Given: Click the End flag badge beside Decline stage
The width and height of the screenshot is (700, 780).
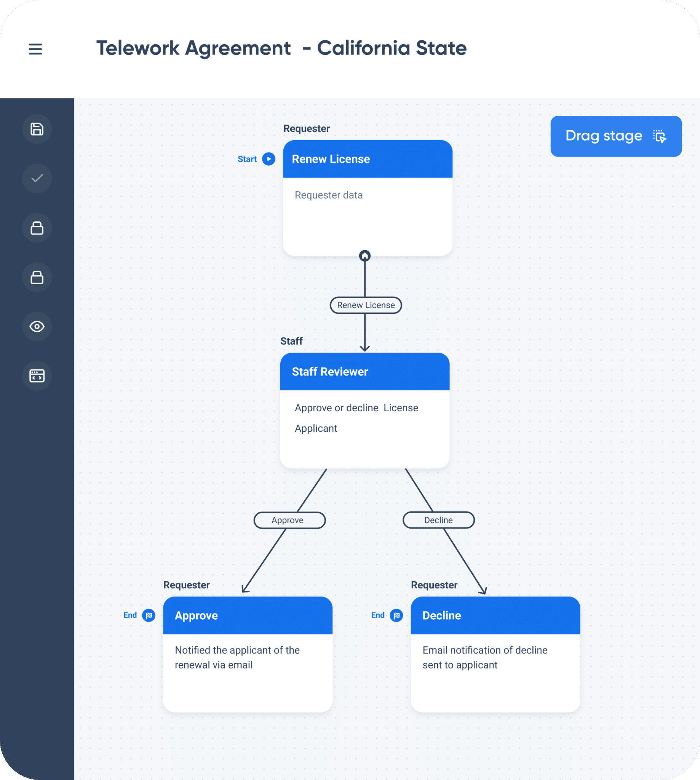Looking at the screenshot, I should [x=396, y=615].
